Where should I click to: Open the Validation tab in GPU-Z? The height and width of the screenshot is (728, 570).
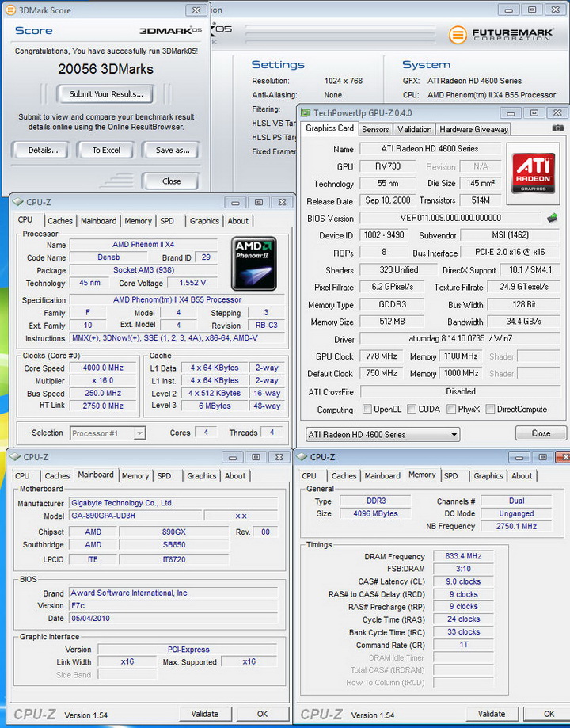415,130
